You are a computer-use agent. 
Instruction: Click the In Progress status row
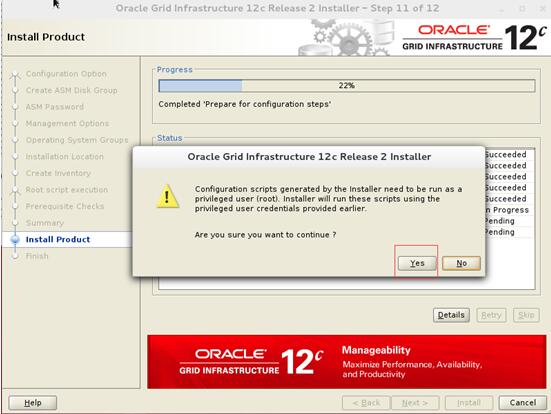tap(507, 210)
